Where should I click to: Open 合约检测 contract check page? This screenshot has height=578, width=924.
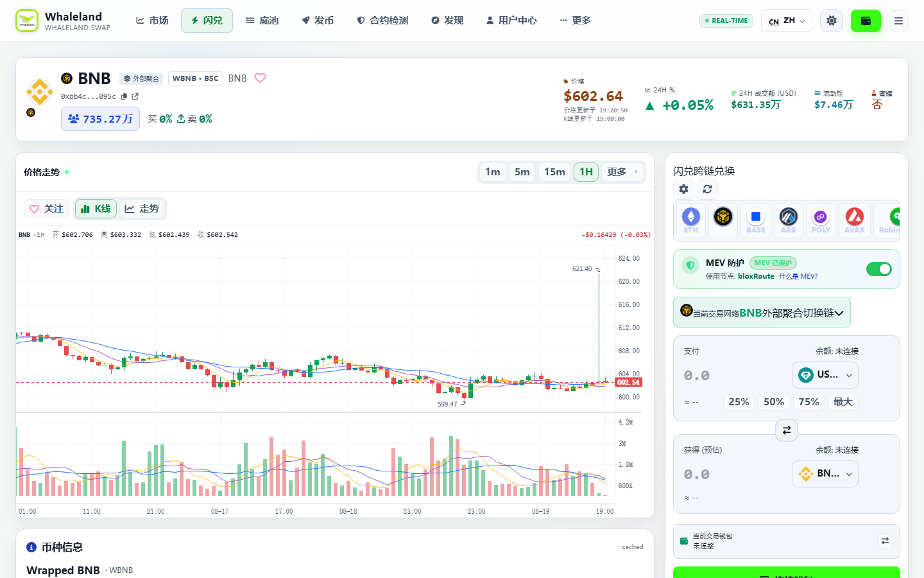click(x=382, y=21)
